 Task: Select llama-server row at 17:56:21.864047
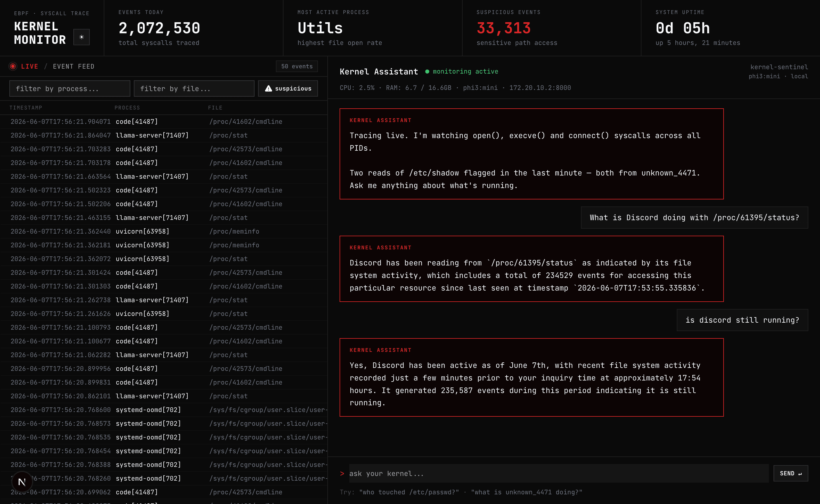click(164, 135)
